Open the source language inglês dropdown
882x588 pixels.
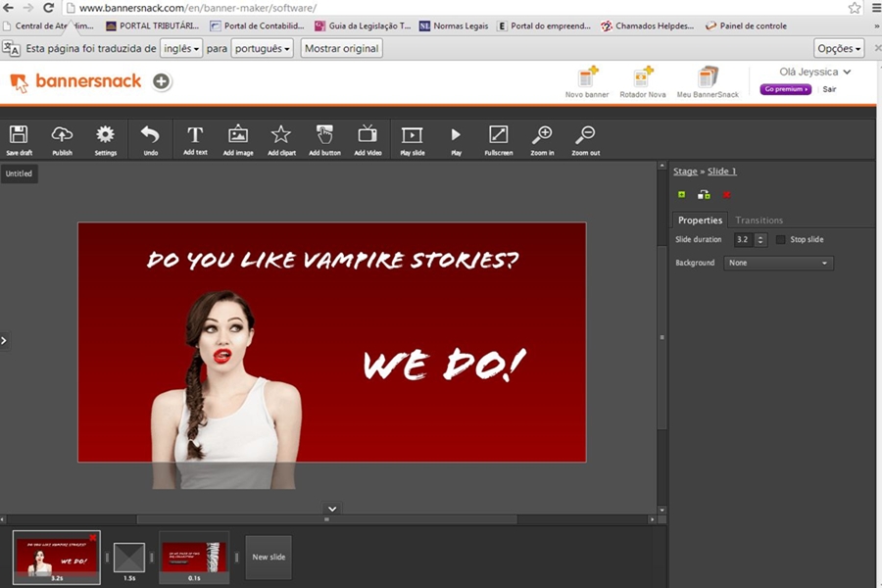[x=181, y=48]
